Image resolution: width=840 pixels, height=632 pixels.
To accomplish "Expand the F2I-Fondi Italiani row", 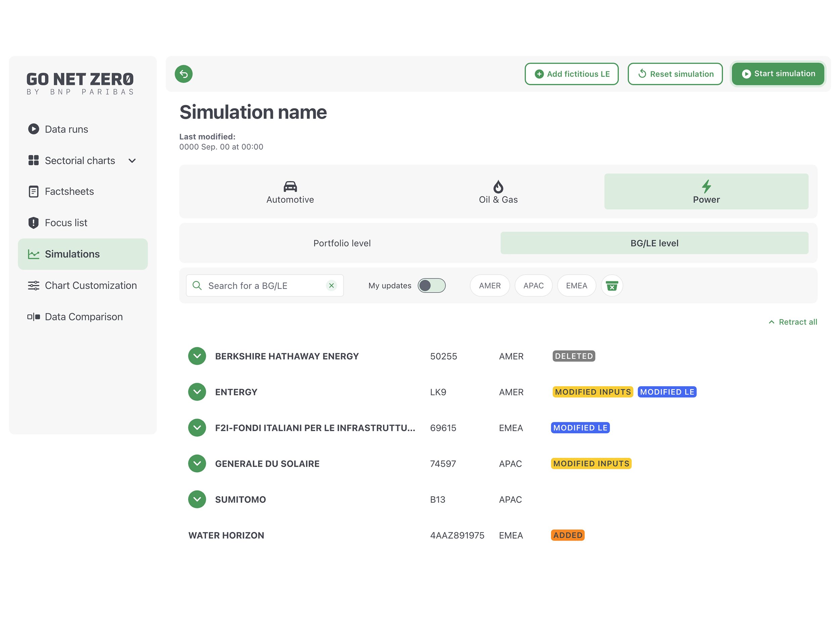I will (197, 428).
